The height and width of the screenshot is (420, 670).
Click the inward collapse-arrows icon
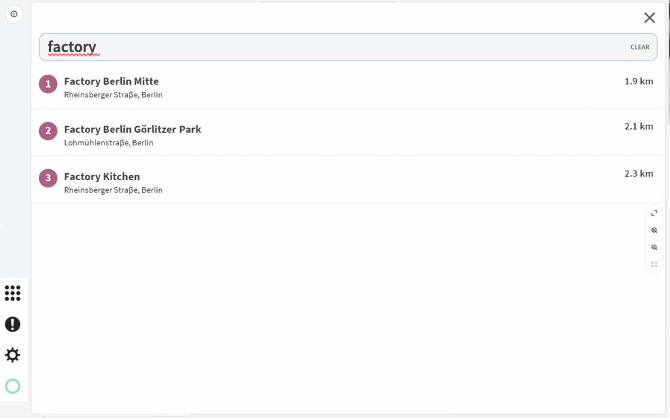pos(654,264)
